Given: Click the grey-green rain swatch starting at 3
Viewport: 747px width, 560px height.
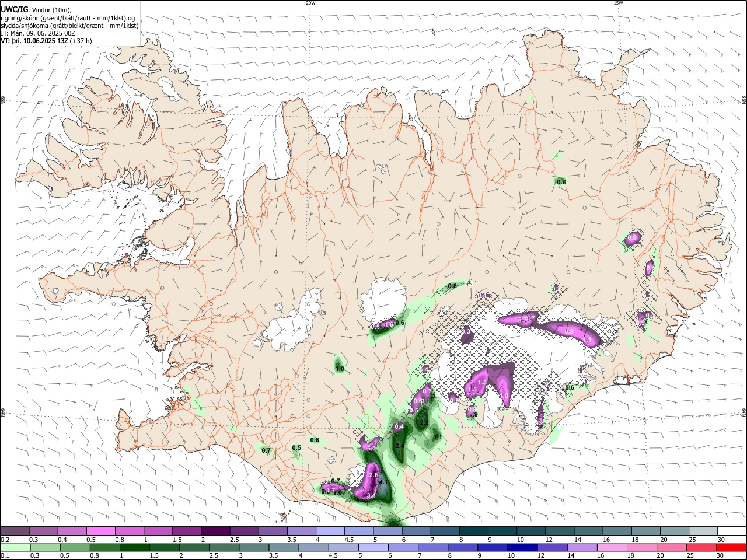Looking at the screenshot, I should pyautogui.click(x=254, y=547).
